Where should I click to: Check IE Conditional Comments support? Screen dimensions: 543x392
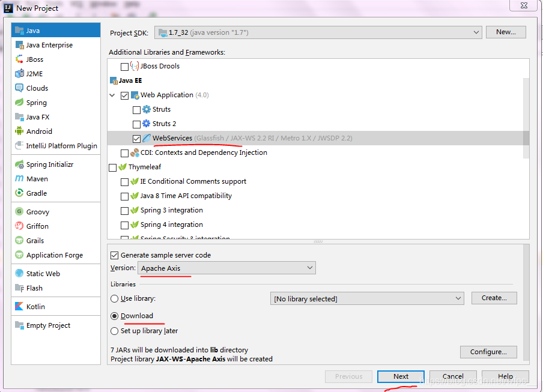[124, 182]
